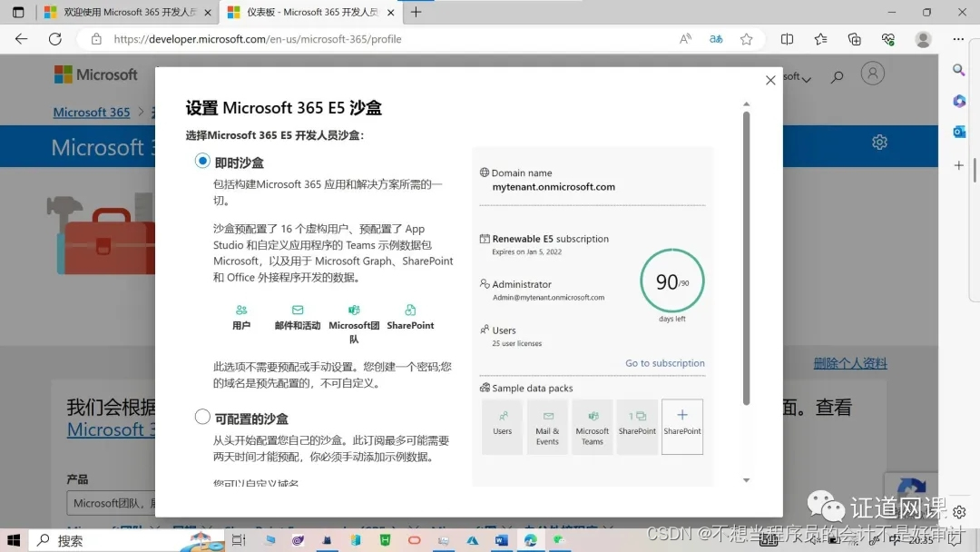Add a site to Edge sidebar
Viewport: 980px width, 552px height.
click(x=959, y=165)
